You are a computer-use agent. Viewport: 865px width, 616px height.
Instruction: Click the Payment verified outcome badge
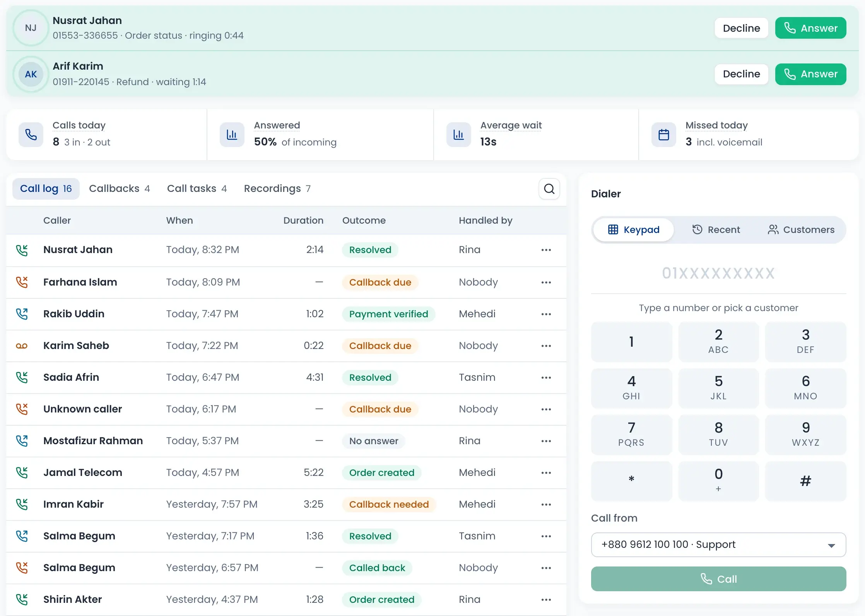coord(388,314)
